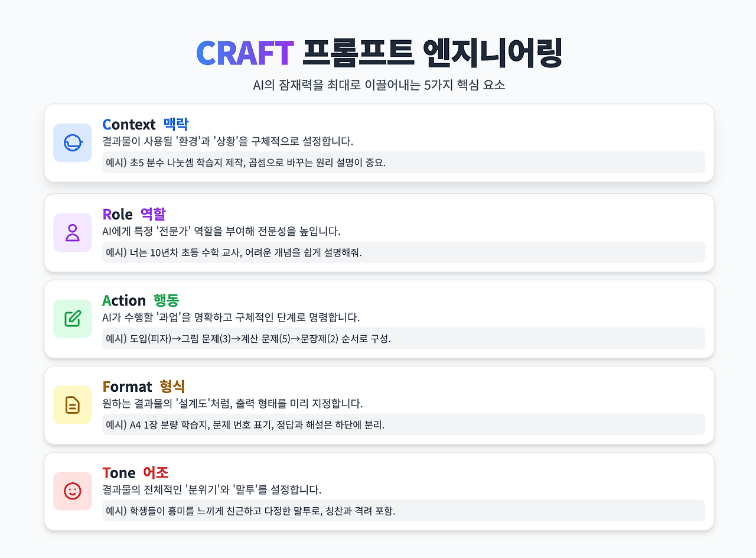Select the Action 행동 heading
Viewport: 756px width, 558px height.
coord(141,300)
